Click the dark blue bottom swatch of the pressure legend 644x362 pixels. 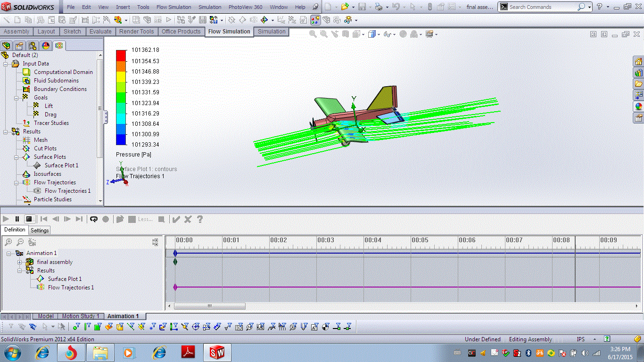tap(121, 140)
